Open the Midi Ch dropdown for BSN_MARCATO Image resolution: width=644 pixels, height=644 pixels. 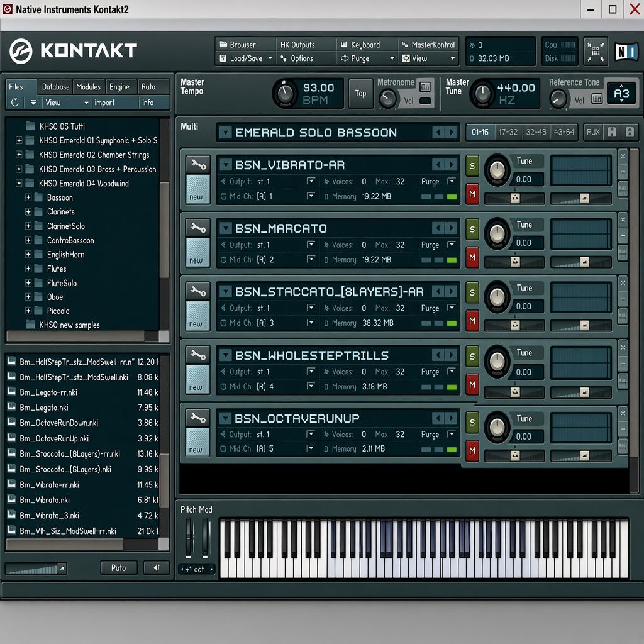pyautogui.click(x=311, y=259)
